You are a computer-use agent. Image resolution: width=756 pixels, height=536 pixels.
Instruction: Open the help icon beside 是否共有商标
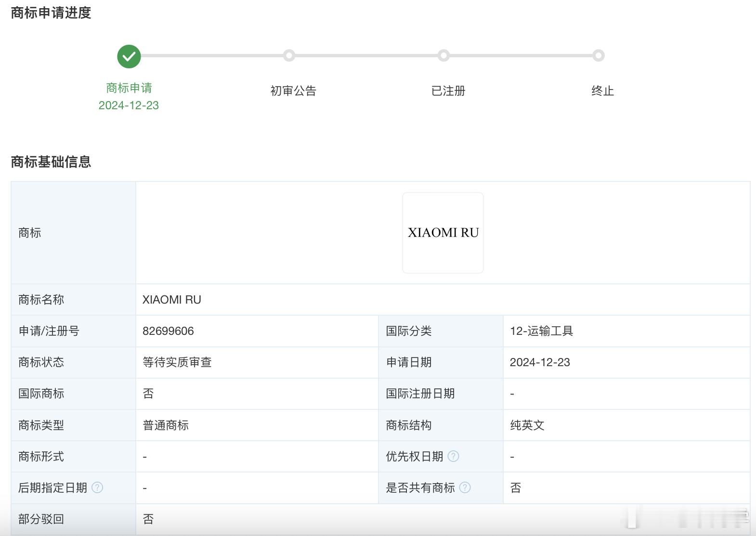click(465, 487)
